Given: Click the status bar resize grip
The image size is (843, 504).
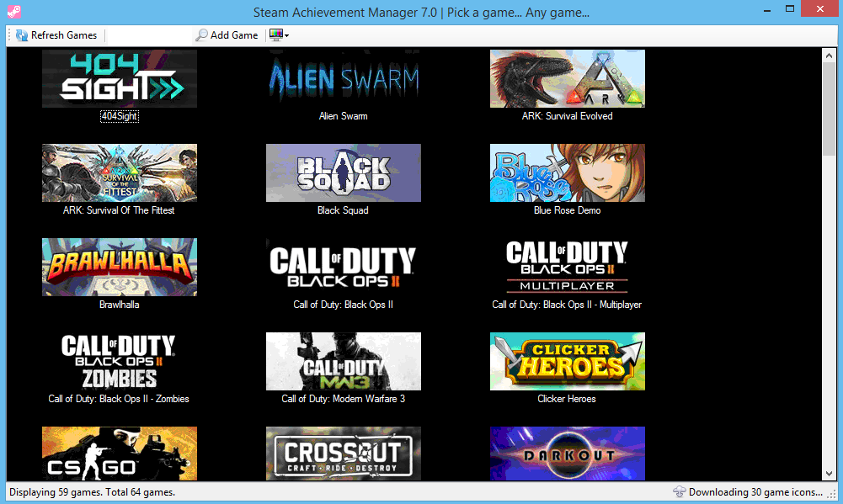Looking at the screenshot, I should click(831, 493).
